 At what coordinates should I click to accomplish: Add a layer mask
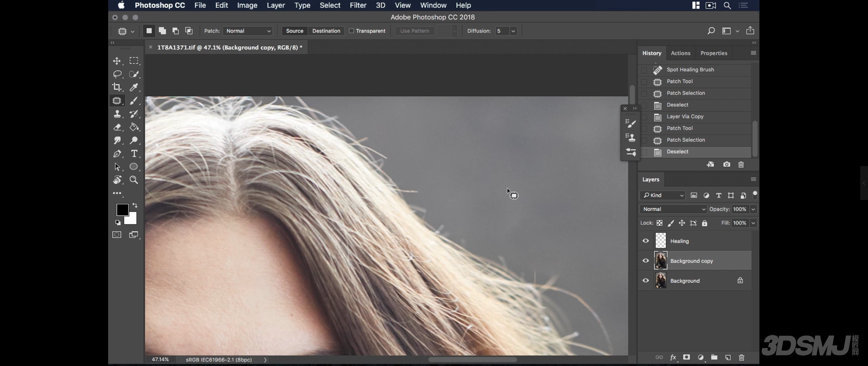click(687, 357)
